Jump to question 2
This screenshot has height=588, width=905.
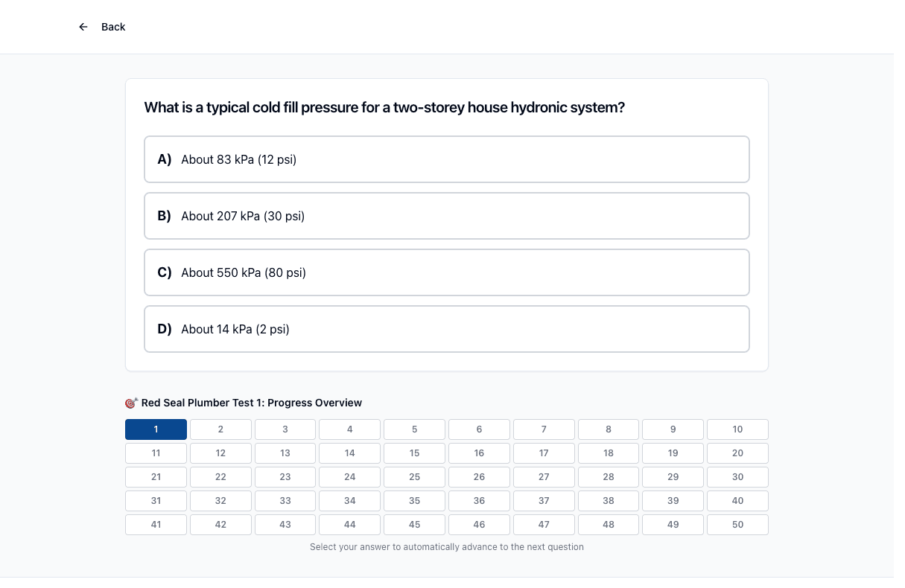click(220, 429)
